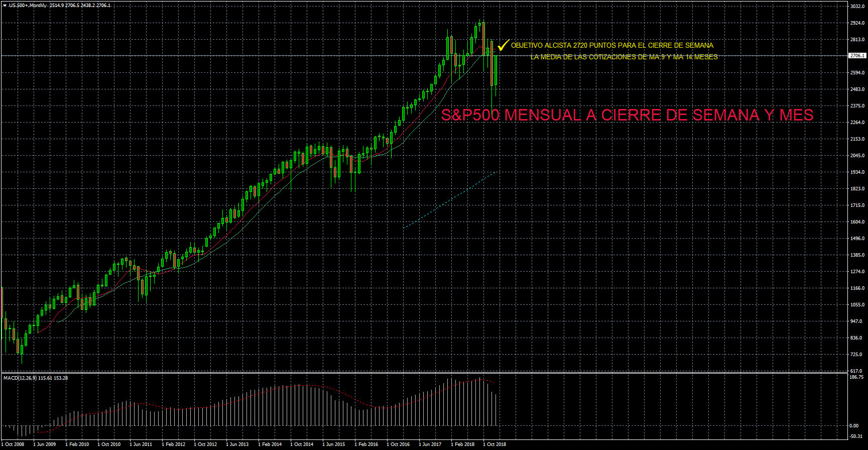Open the chart dropdown triangle beside US.500+
The height and width of the screenshot is (450, 868).
5,6
